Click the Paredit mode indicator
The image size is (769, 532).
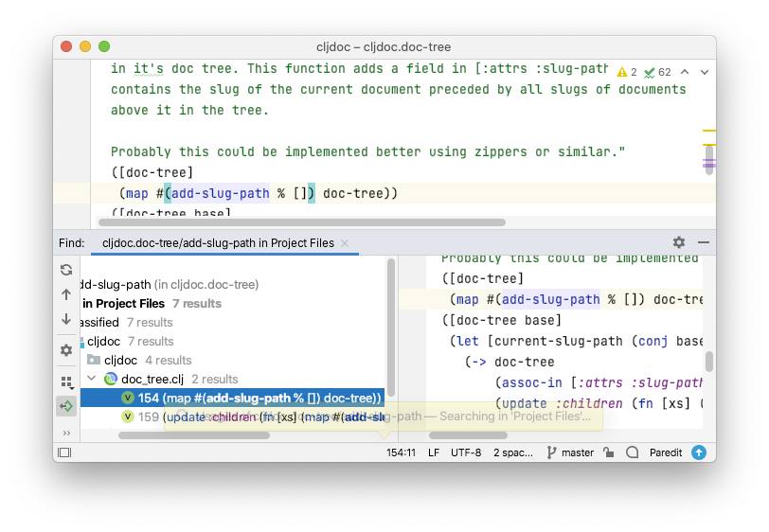click(x=666, y=452)
